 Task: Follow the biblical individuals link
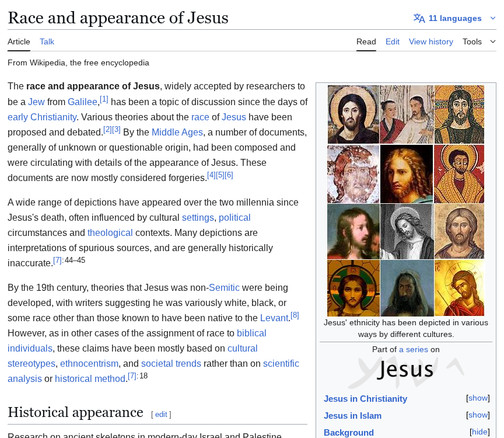(x=251, y=333)
